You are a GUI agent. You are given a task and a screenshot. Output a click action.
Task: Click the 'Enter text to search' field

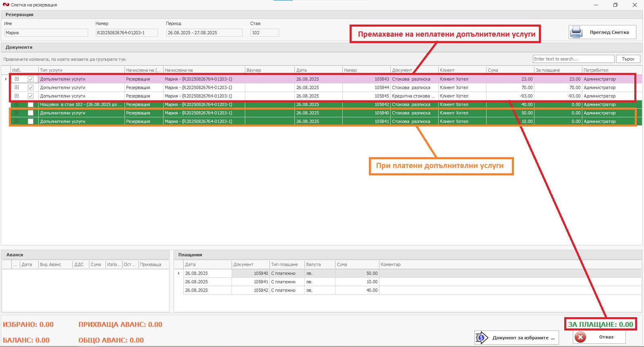pos(573,59)
